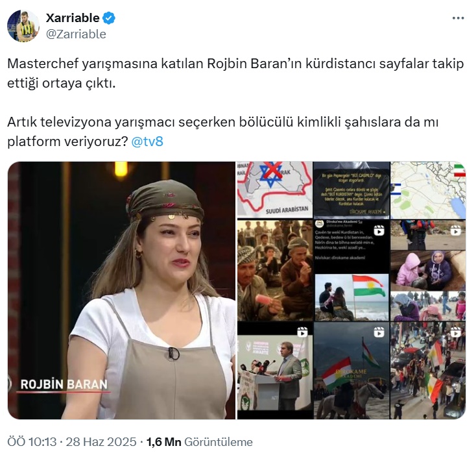The width and height of the screenshot is (476, 457).
Task: Open the @tv8 mention link
Action: [147, 142]
